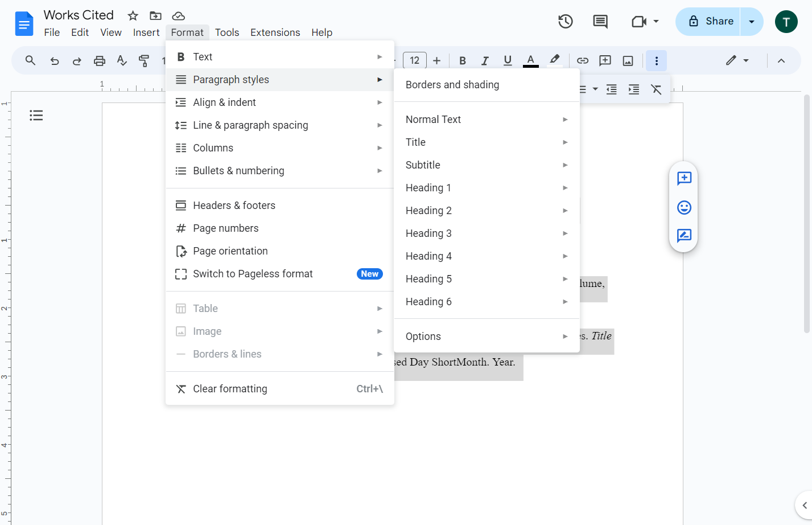Image resolution: width=812 pixels, height=525 pixels.
Task: Open the Edit menu
Action: (x=80, y=32)
